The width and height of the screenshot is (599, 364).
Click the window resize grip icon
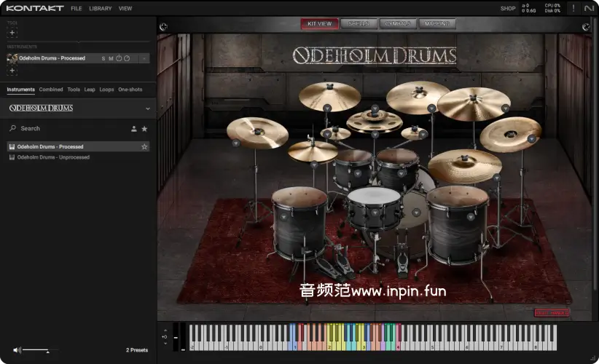[592, 358]
